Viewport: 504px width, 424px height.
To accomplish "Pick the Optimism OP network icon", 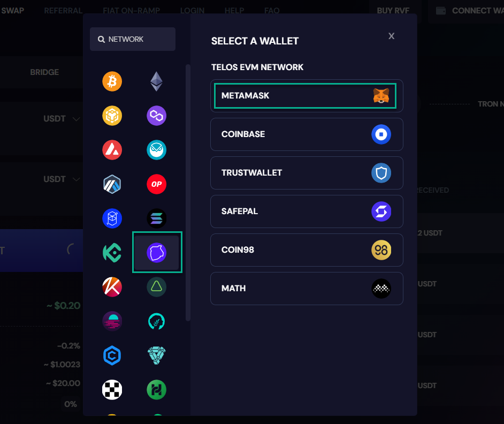I will [x=157, y=184].
